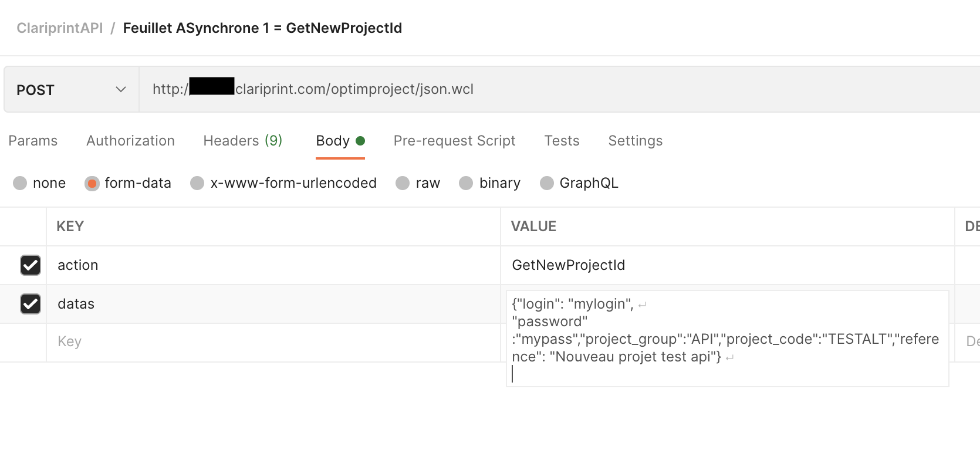
Task: Open the ClariprintAPI breadcrumb link
Action: click(x=59, y=28)
